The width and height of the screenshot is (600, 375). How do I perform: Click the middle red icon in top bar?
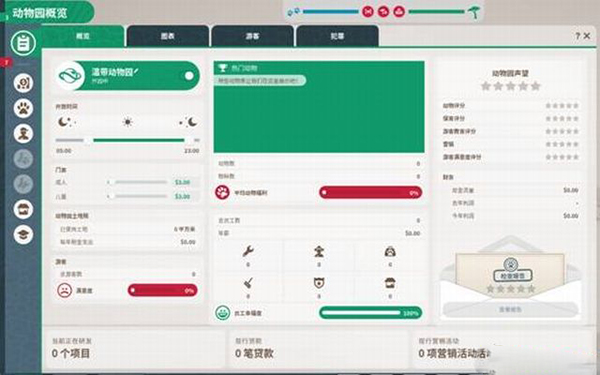click(x=383, y=11)
